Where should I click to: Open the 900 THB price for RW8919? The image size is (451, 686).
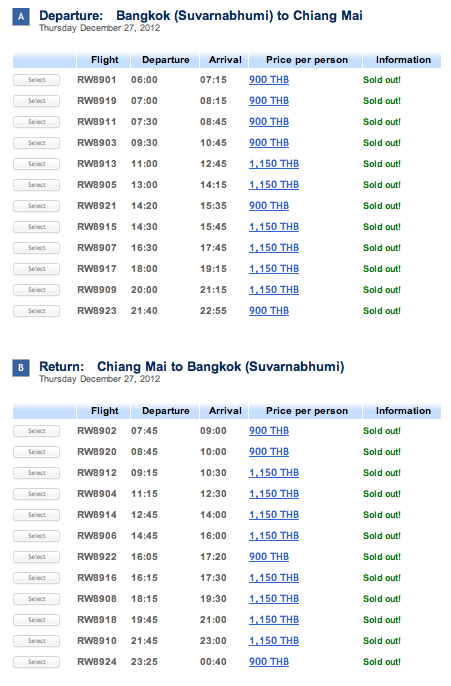[269, 101]
